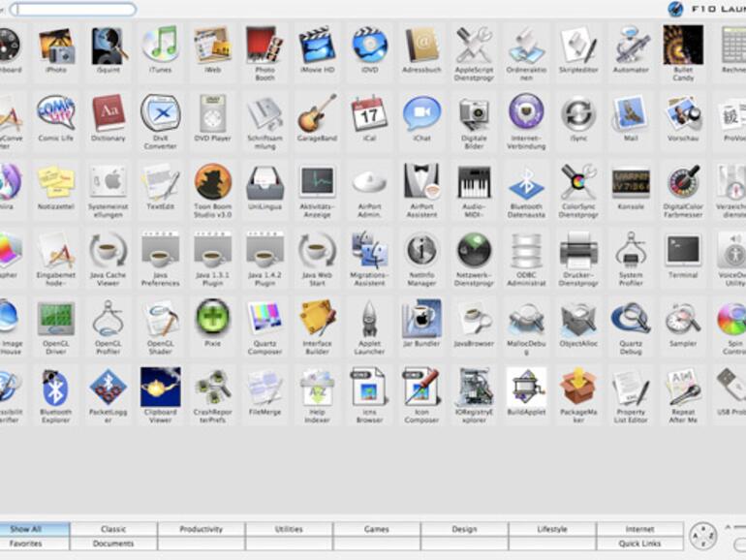Screen dimensions: 746x560
Task: Open Notizzettel sticky notes icon
Action: (x=56, y=182)
